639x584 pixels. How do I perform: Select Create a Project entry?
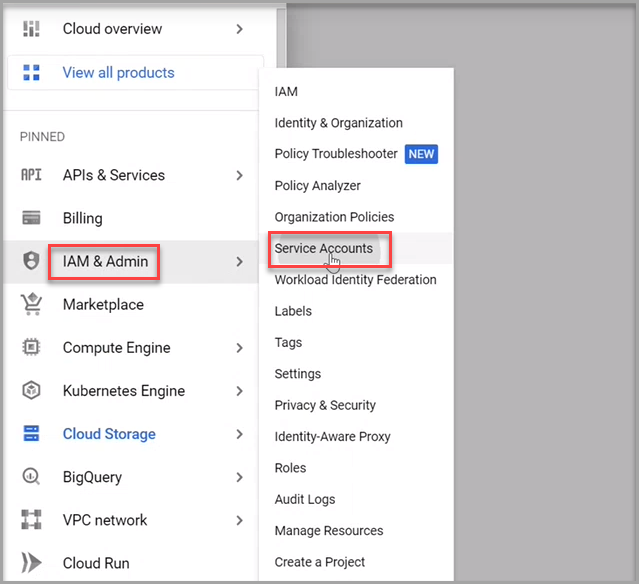pos(319,562)
